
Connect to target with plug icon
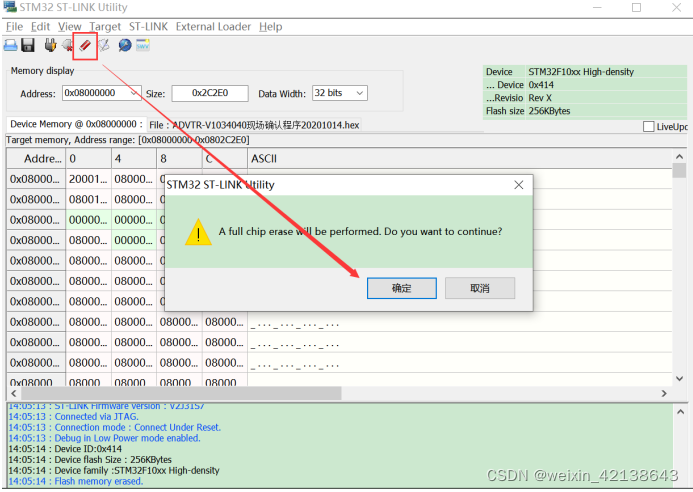tap(50, 45)
